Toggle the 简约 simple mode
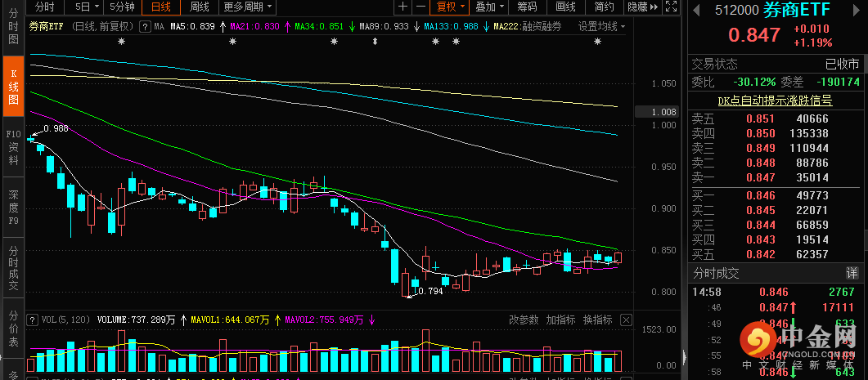The height and width of the screenshot is (380, 868). (x=604, y=7)
